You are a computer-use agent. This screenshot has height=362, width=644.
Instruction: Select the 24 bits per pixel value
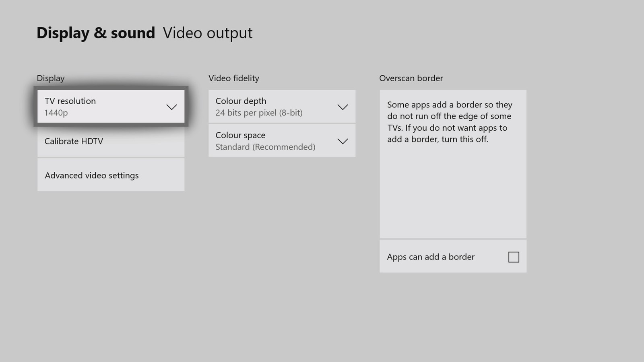(259, 113)
